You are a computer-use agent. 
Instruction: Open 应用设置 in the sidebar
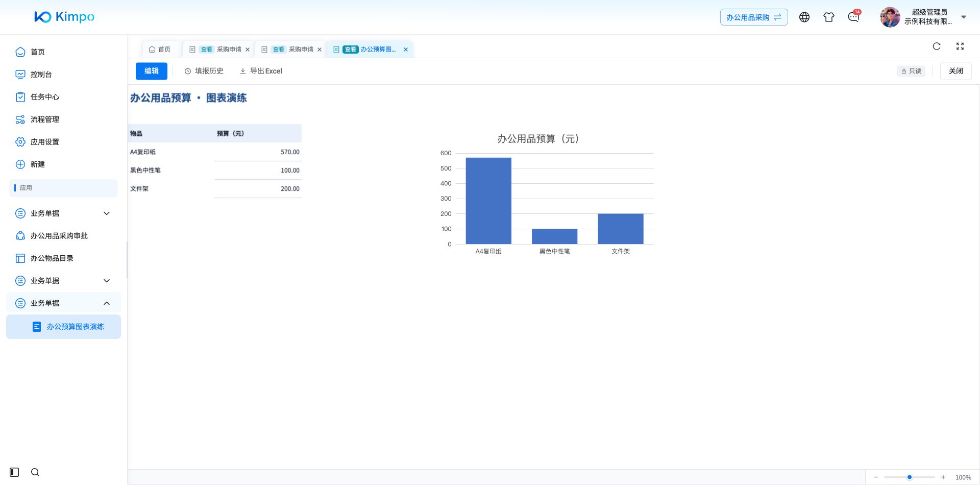pos(44,142)
